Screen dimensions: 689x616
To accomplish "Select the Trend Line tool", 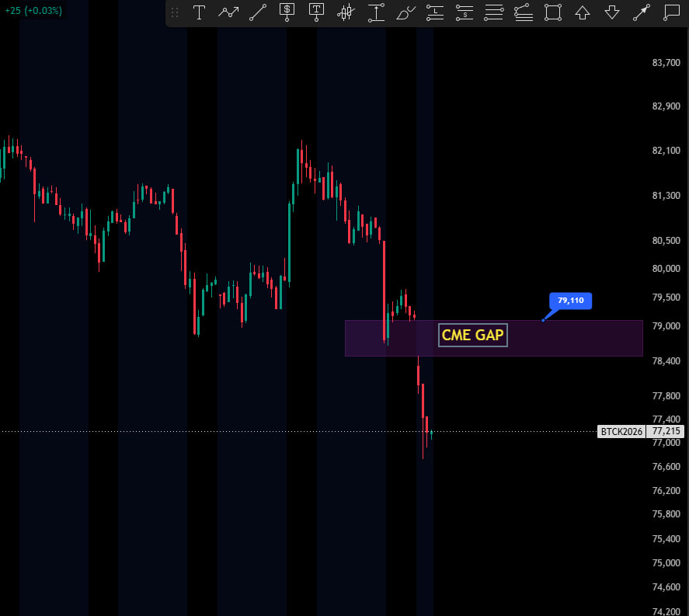I will pos(258,12).
